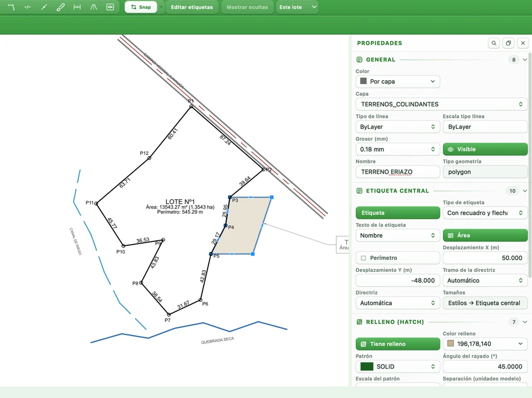Collapse the Etiqueta Central section chevron
This screenshot has height=398, width=532.
(525, 191)
